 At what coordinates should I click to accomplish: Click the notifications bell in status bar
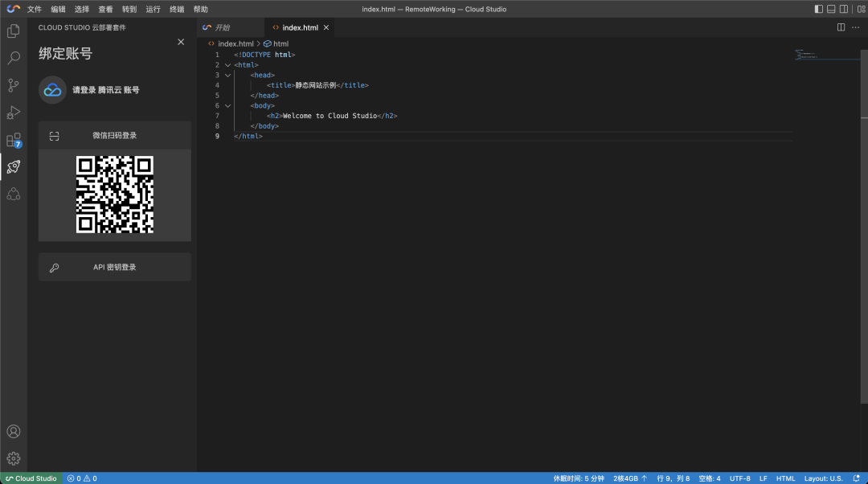[x=857, y=478]
